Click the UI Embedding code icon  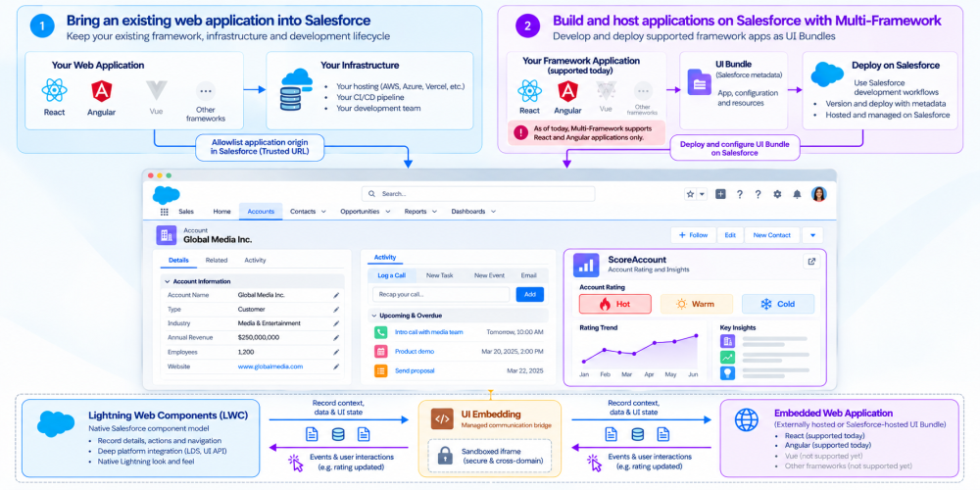point(442,418)
